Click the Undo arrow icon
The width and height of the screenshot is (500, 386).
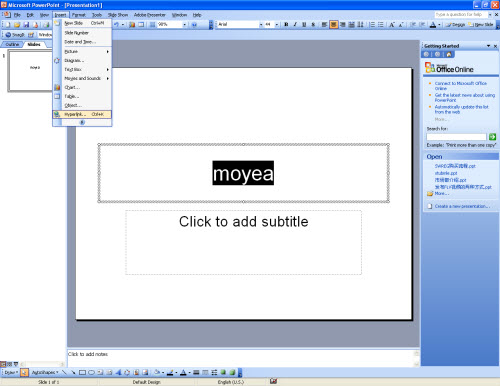tap(116, 24)
